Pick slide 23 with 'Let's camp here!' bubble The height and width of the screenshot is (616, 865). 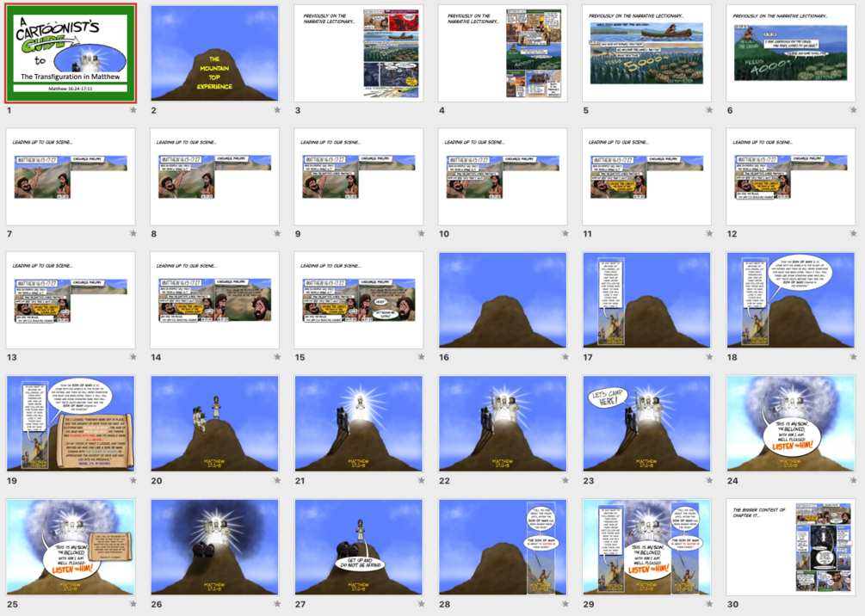pyautogui.click(x=646, y=423)
